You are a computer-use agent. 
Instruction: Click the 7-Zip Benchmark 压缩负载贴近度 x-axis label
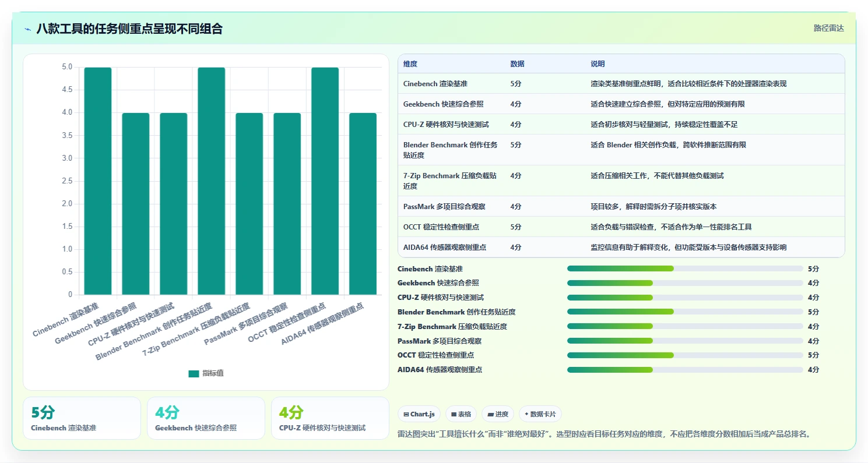click(196, 328)
